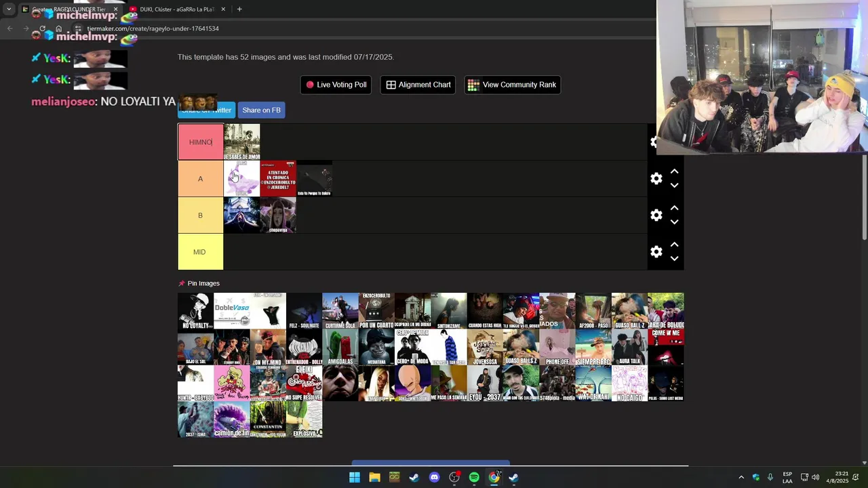Pick the ENTRENADOR - DOLLY image

tap(304, 347)
